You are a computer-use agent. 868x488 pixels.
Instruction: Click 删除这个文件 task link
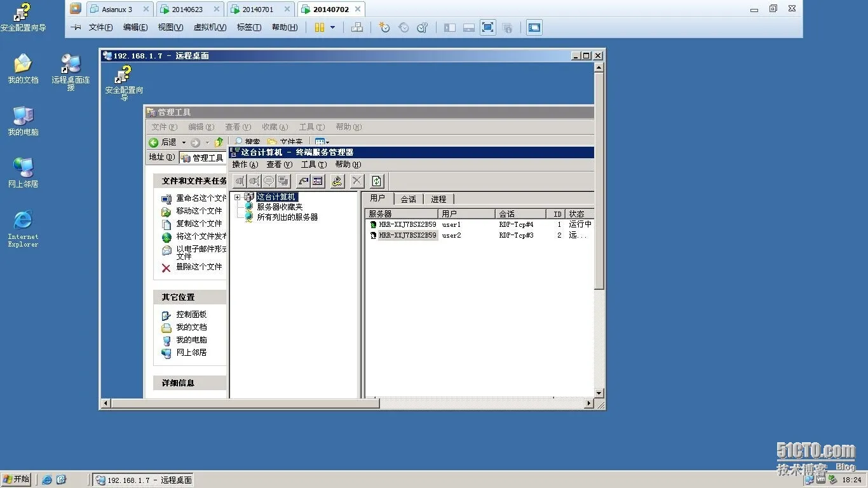pyautogui.click(x=199, y=266)
